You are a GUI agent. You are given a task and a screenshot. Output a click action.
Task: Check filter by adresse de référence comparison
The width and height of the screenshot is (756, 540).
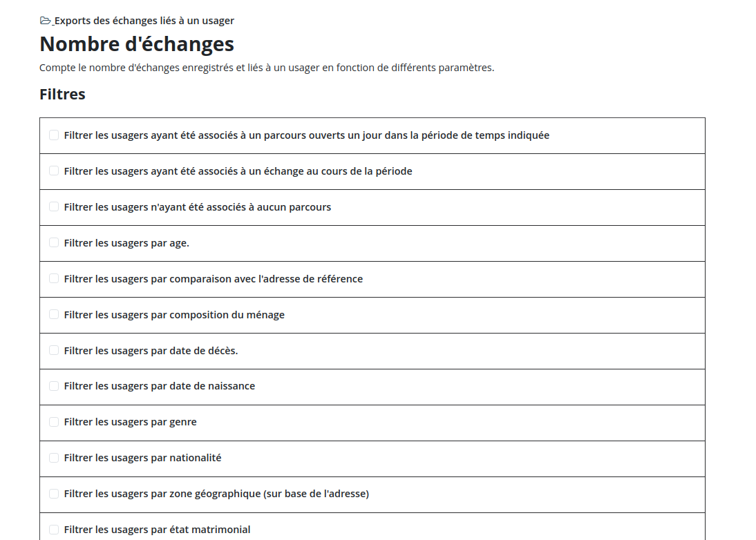[54, 279]
